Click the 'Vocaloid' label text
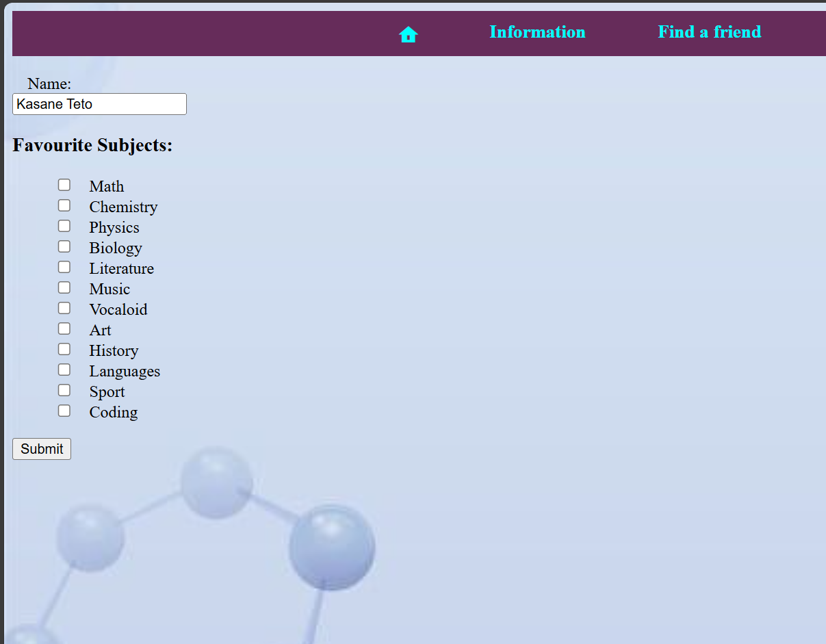The width and height of the screenshot is (826, 644). 118,309
